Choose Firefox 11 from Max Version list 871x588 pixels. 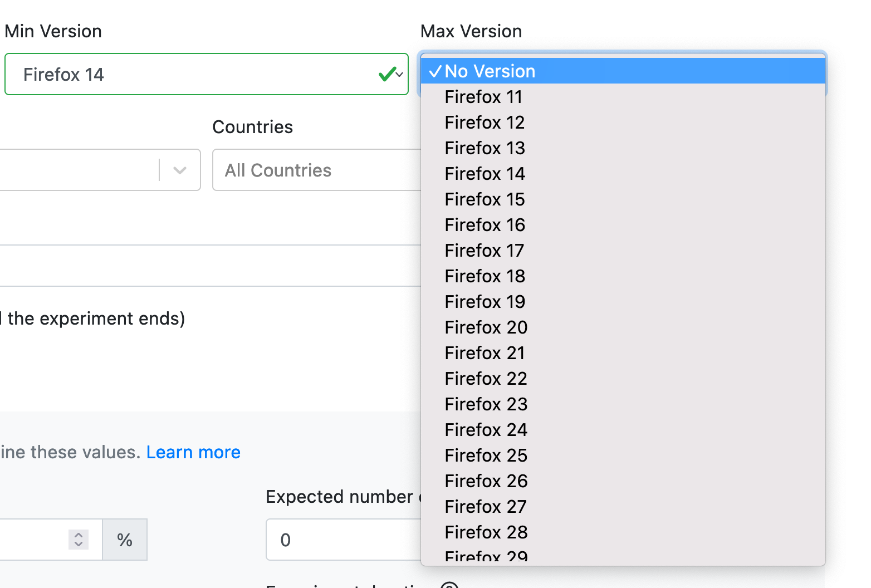tap(623, 97)
